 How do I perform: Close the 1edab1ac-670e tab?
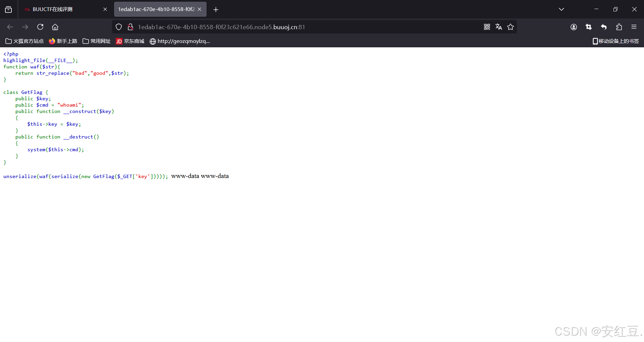[x=200, y=9]
